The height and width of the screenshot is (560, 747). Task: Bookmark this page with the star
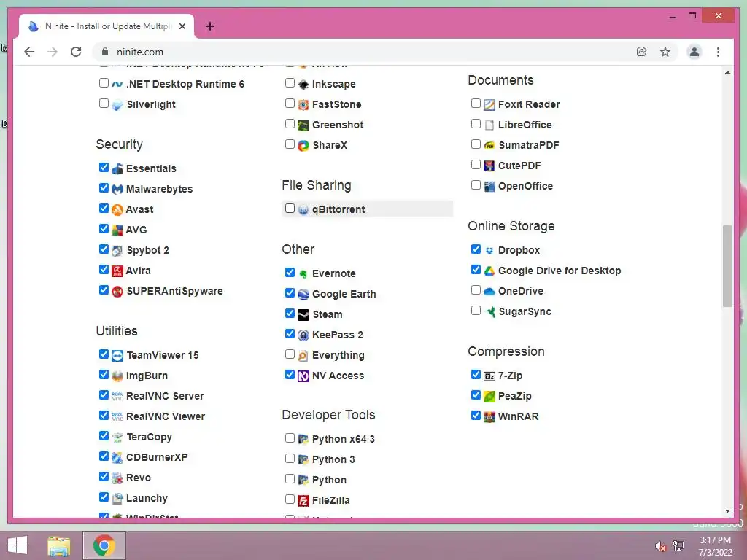pos(665,52)
